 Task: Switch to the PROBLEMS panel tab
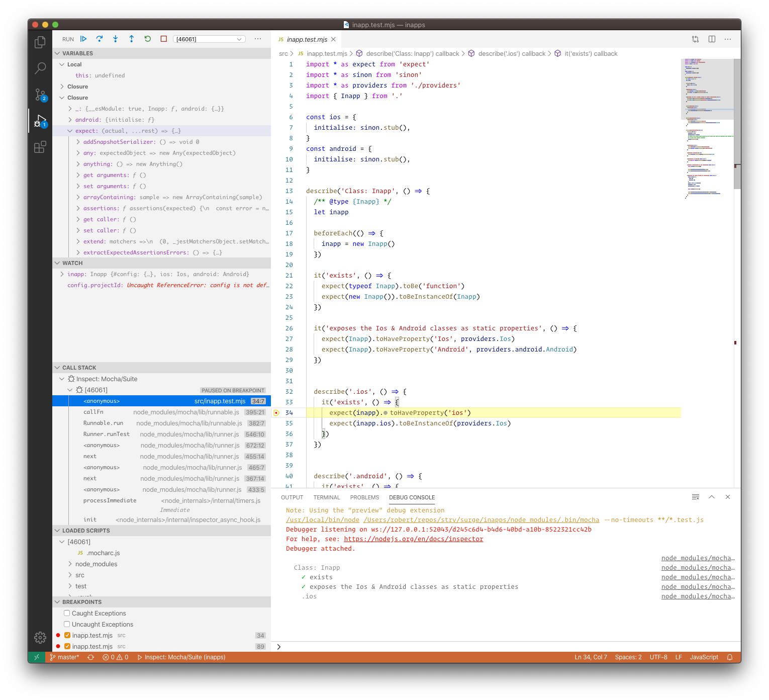pos(364,497)
